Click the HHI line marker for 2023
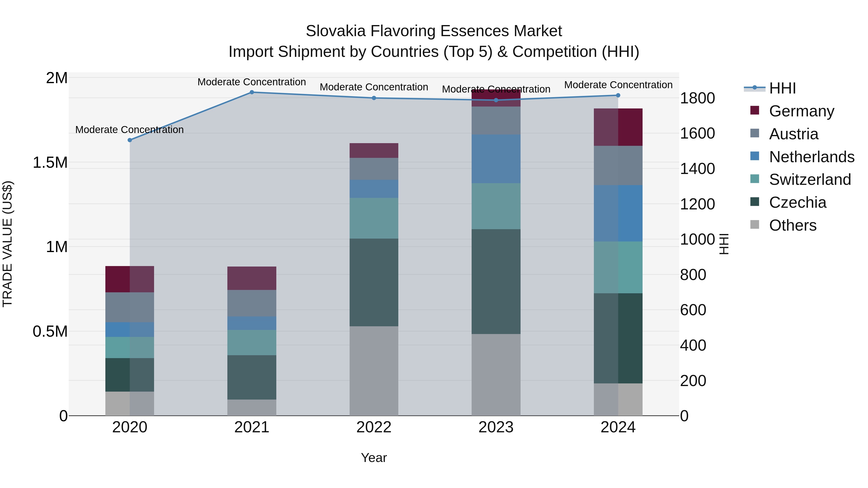The width and height of the screenshot is (868, 488). tap(496, 100)
